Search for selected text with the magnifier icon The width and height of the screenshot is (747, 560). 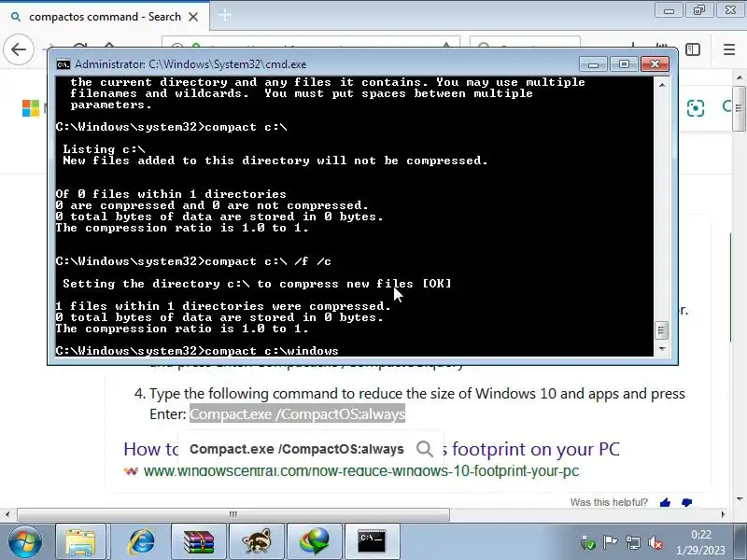[x=424, y=449]
